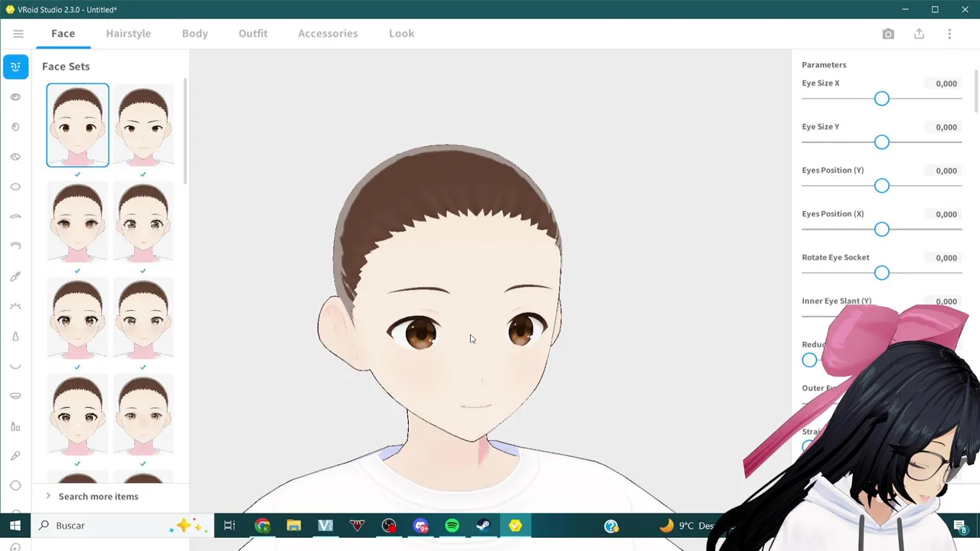Image resolution: width=980 pixels, height=551 pixels.
Task: Open Google Chrome from taskbar
Action: click(263, 526)
